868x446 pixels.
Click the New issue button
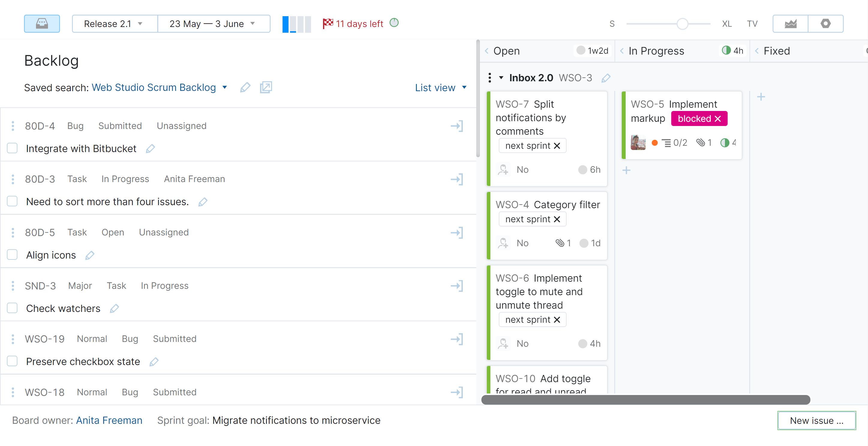(x=816, y=421)
